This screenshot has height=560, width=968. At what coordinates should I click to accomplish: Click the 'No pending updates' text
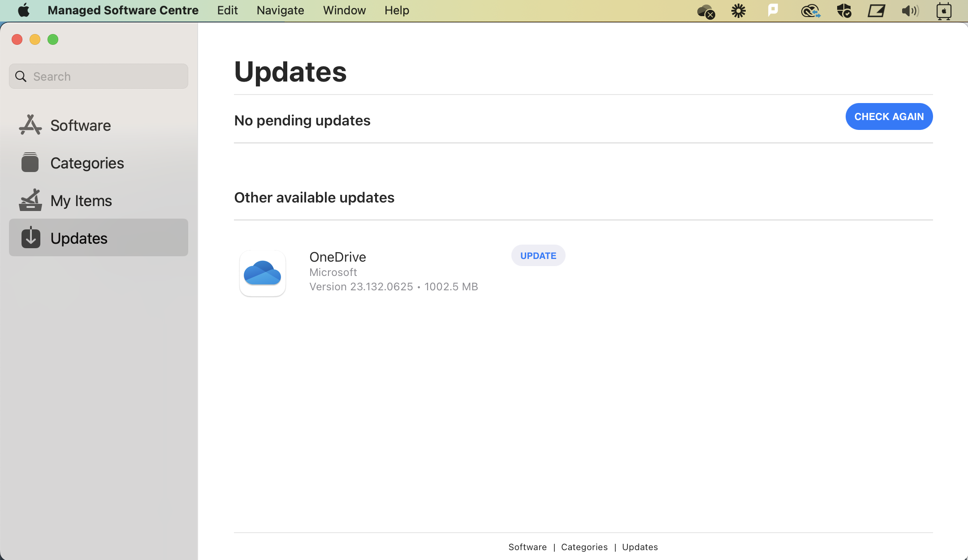click(302, 121)
